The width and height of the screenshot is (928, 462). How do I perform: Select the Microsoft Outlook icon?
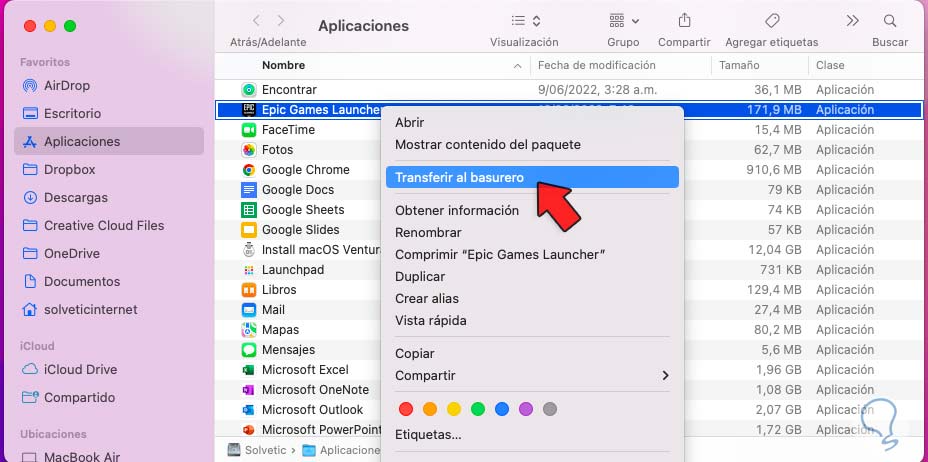[249, 409]
